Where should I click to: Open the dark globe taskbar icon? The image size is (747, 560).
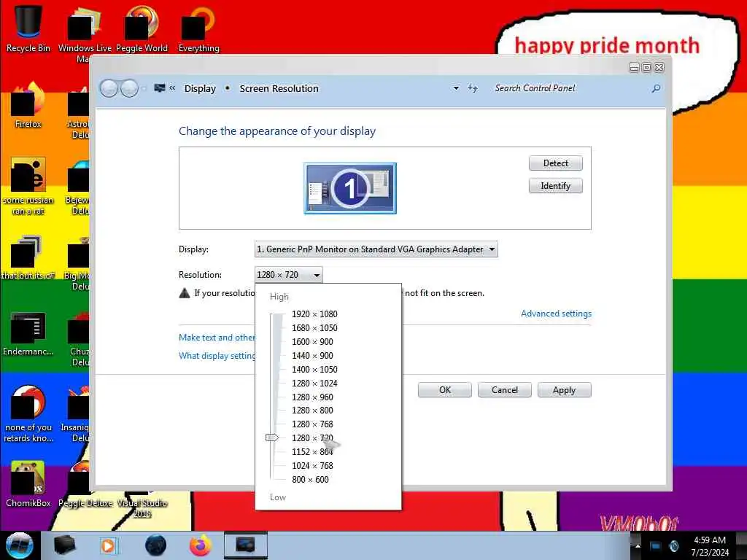tap(155, 545)
